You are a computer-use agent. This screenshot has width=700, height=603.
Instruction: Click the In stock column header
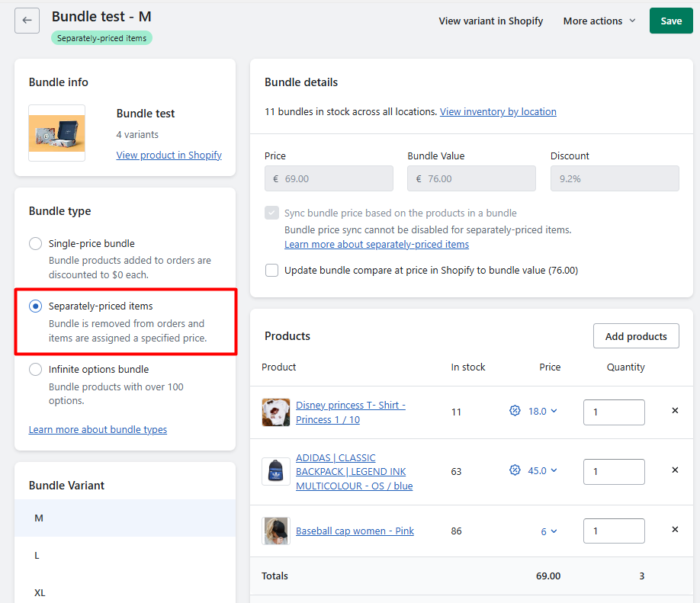468,367
